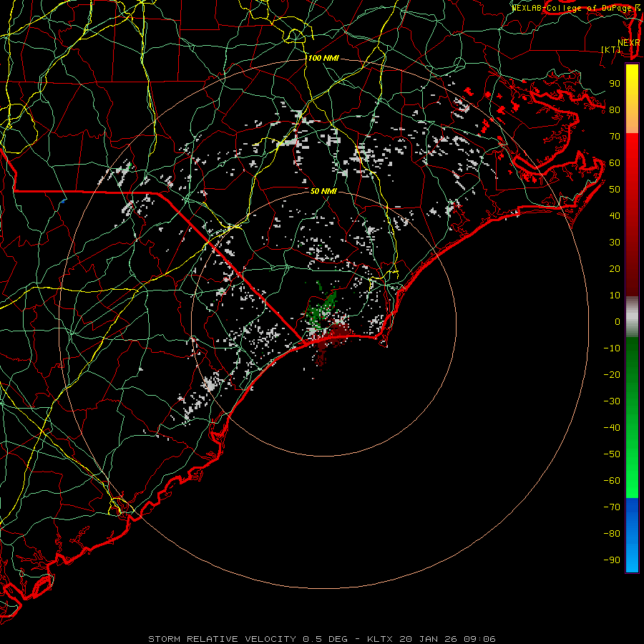Image resolution: width=644 pixels, height=644 pixels.
Task: Select the 60 value on the velocity scale
Action: [615, 163]
